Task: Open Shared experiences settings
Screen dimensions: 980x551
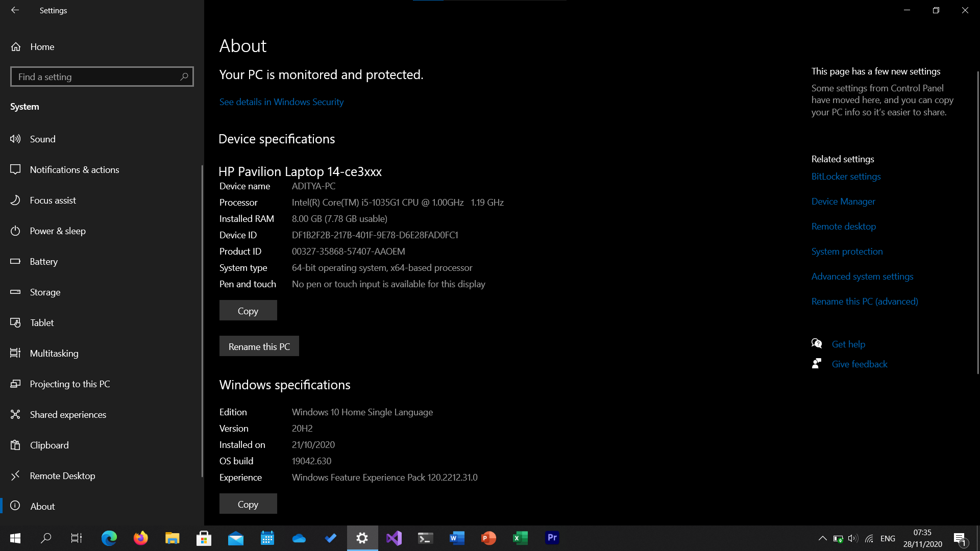Action: (102, 414)
